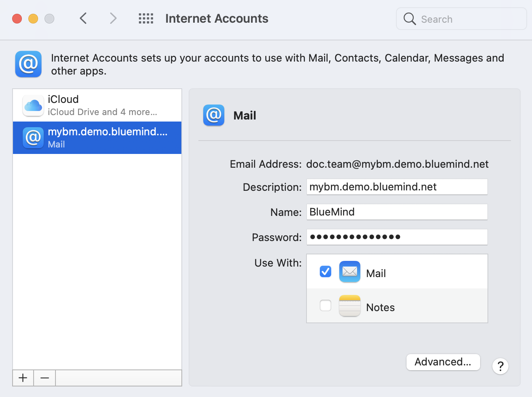
Task: Click the Description text field
Action: click(397, 187)
